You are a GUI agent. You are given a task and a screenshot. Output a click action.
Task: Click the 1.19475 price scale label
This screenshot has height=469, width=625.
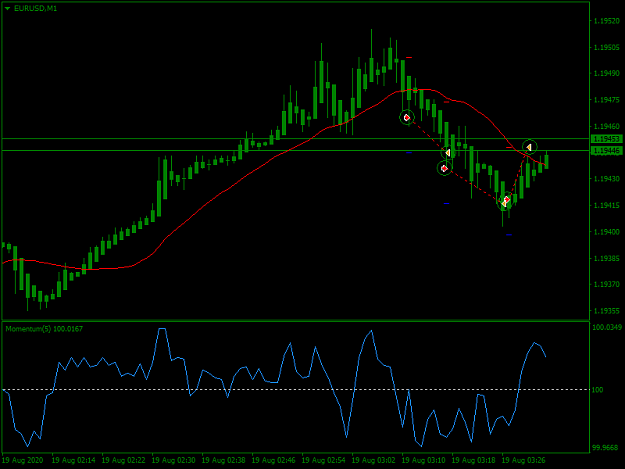point(607,100)
